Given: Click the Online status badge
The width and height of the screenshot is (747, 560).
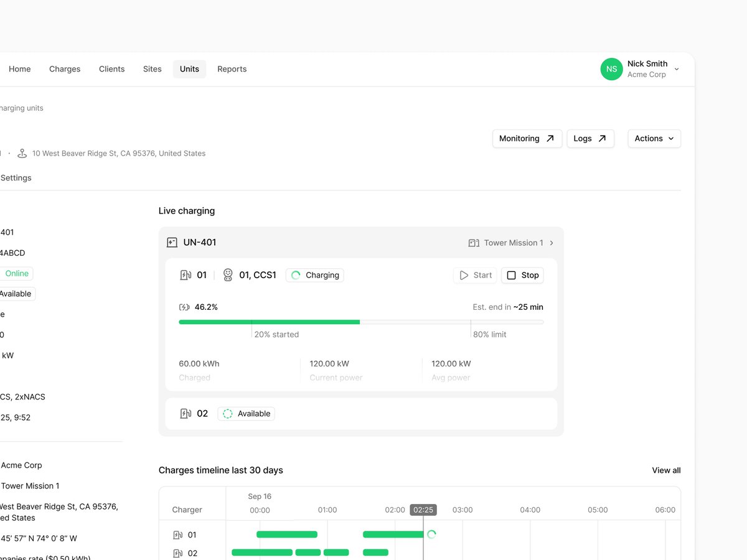Looking at the screenshot, I should tap(17, 274).
